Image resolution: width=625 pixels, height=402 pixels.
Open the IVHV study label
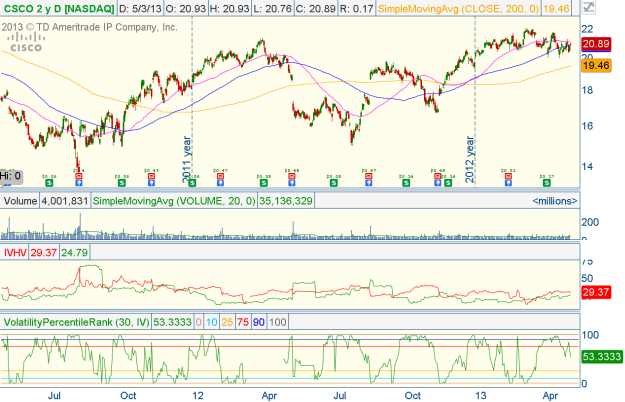tap(14, 256)
